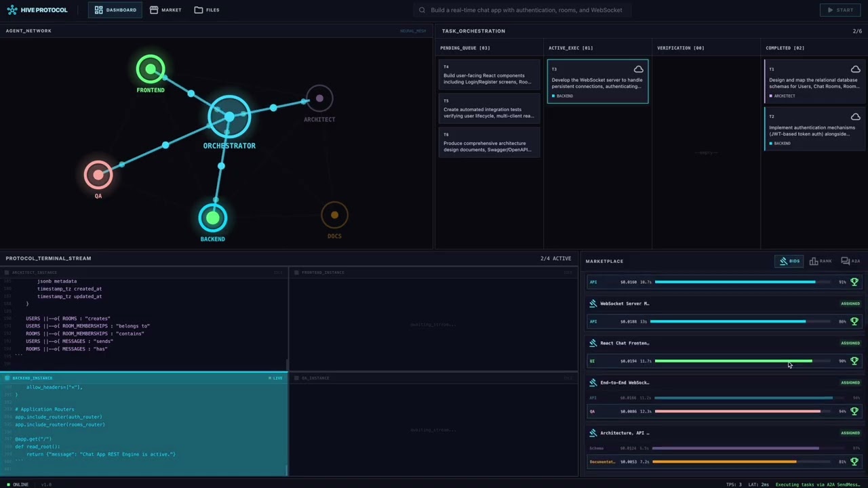The width and height of the screenshot is (868, 488).
Task: Switch Marketplace to the Rank tab
Action: tap(821, 261)
